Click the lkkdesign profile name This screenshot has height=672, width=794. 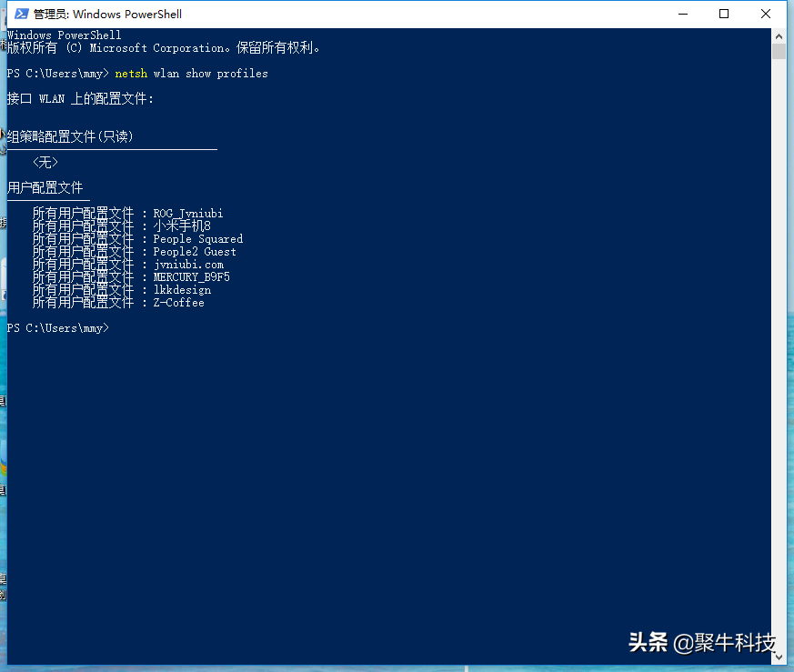(x=182, y=290)
